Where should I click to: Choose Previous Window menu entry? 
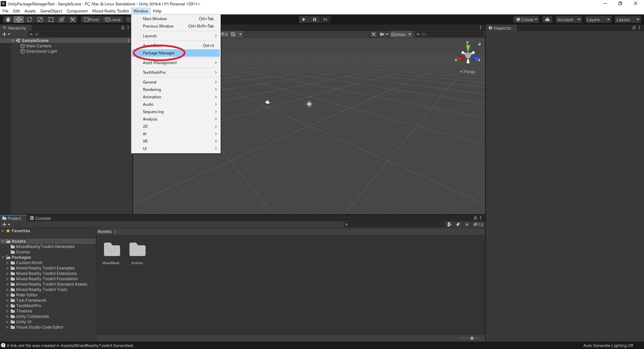point(176,26)
